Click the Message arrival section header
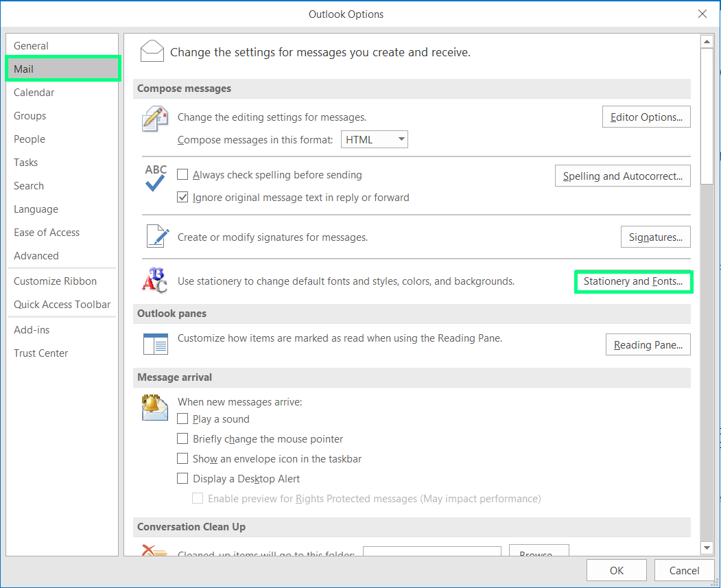 tap(412, 377)
